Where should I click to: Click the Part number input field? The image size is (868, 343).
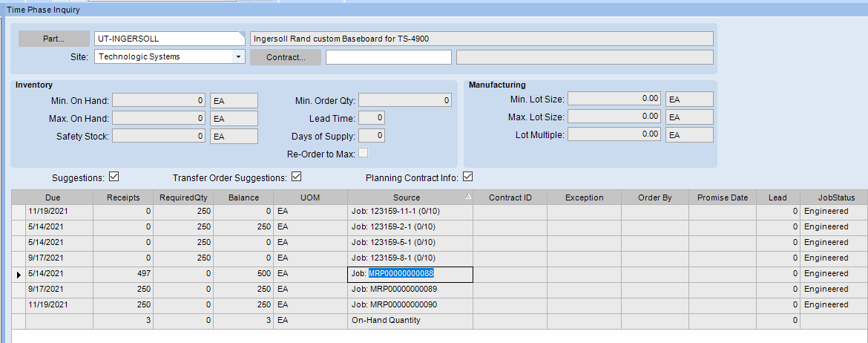[x=168, y=39]
